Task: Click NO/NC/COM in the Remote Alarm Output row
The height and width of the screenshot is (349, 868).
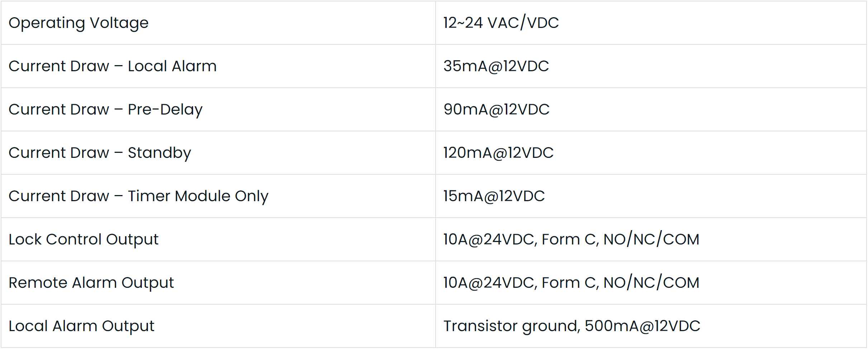Action: 651,283
